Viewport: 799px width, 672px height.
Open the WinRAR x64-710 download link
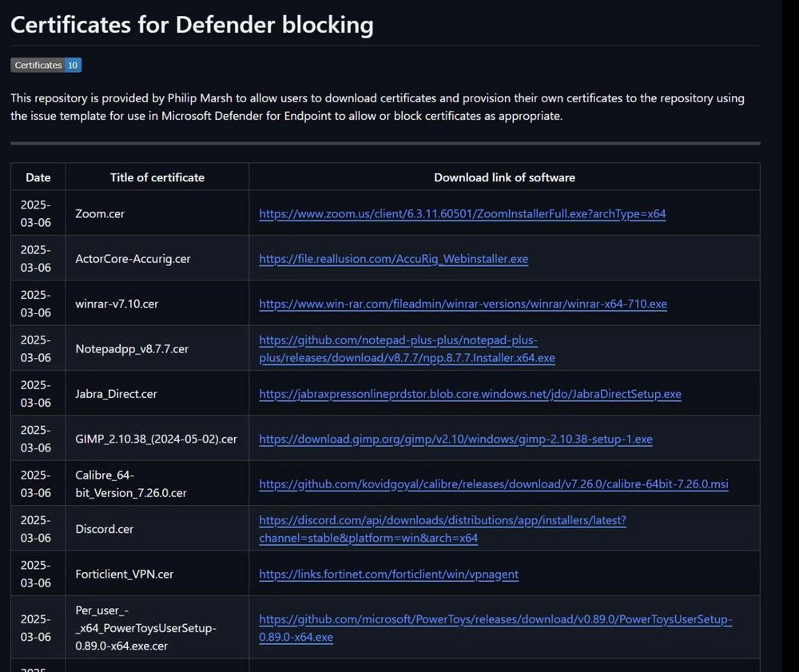point(463,304)
